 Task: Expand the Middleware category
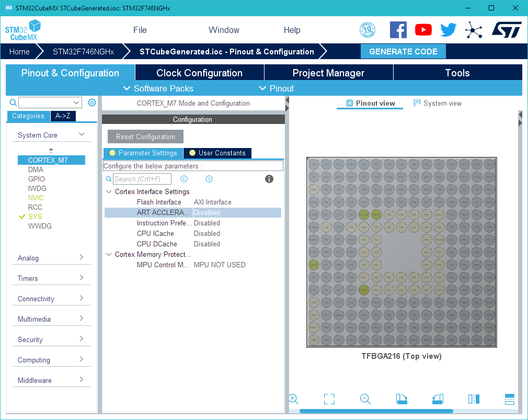[82, 380]
